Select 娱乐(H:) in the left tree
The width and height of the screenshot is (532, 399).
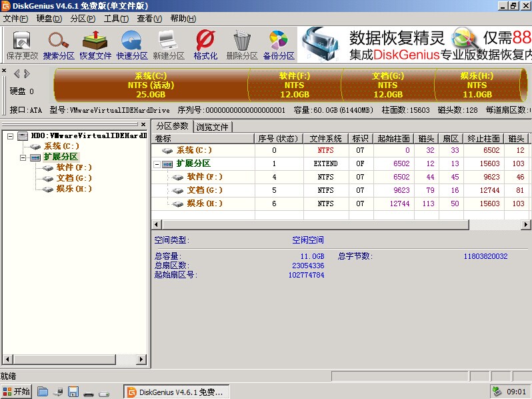click(74, 189)
